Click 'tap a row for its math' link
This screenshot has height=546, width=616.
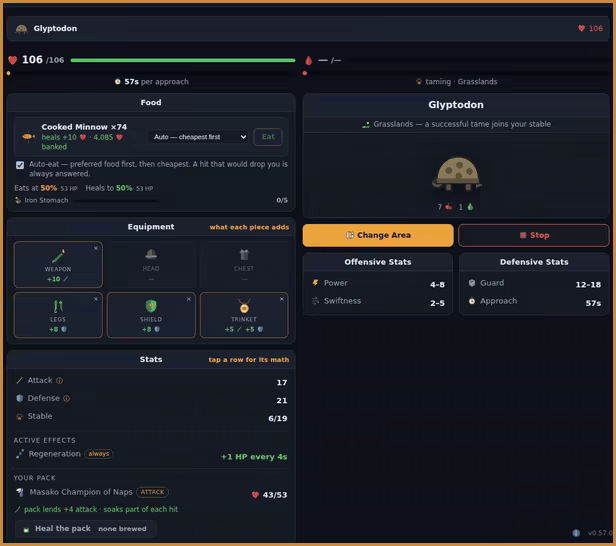click(x=249, y=360)
